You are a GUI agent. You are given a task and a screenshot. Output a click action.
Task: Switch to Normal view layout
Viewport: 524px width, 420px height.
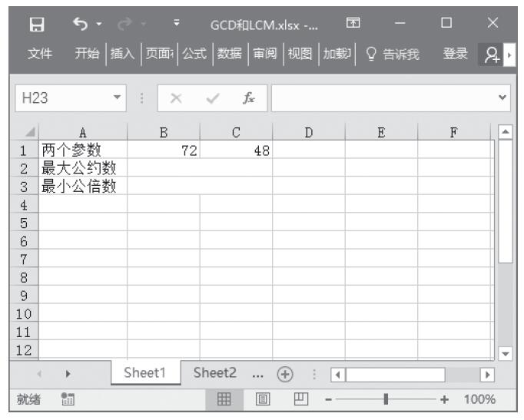(223, 399)
